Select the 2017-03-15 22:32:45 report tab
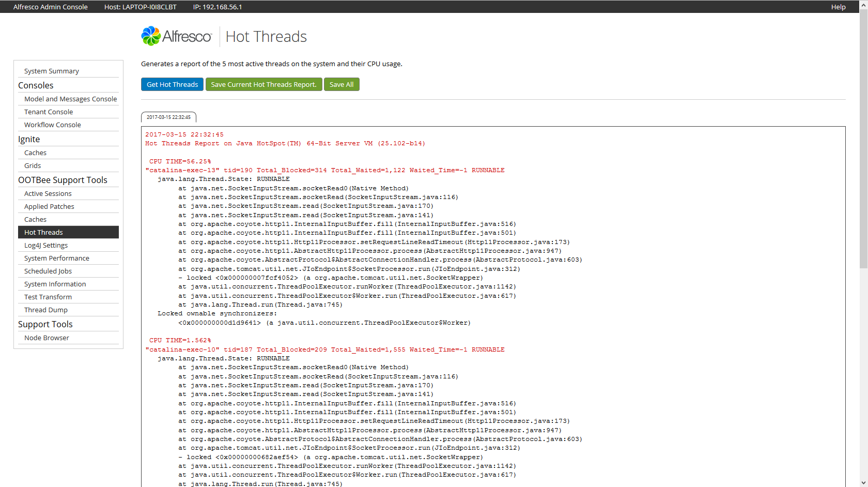This screenshot has width=868, height=487. 168,117
